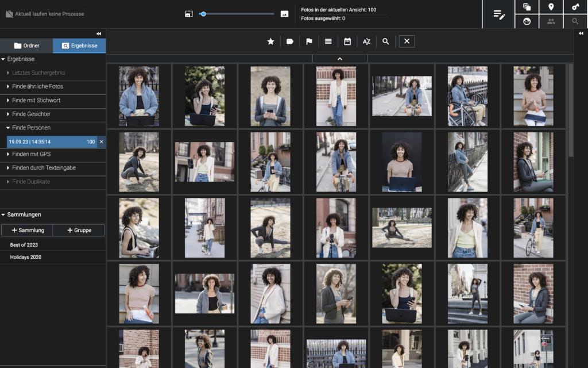Click the A-Z sort icon

pyautogui.click(x=366, y=41)
